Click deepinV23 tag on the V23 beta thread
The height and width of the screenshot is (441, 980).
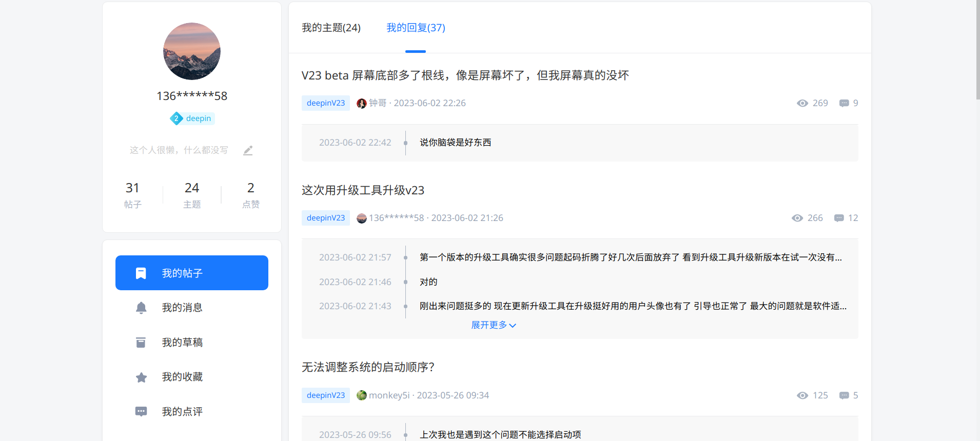(x=326, y=103)
